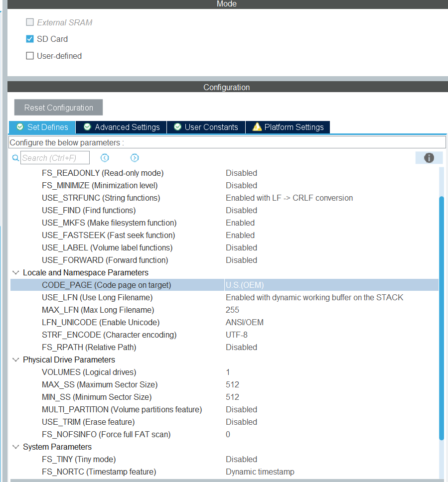The height and width of the screenshot is (482, 448).
Task: Click the USE_FASTSEEK Enabled value
Action: 240,235
